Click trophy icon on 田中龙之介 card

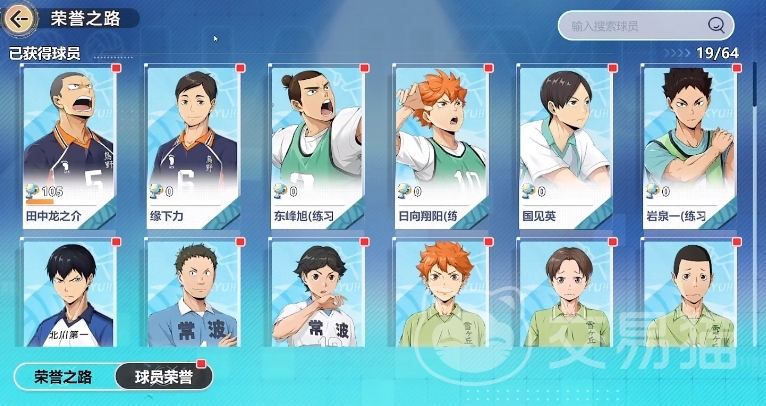[33, 191]
